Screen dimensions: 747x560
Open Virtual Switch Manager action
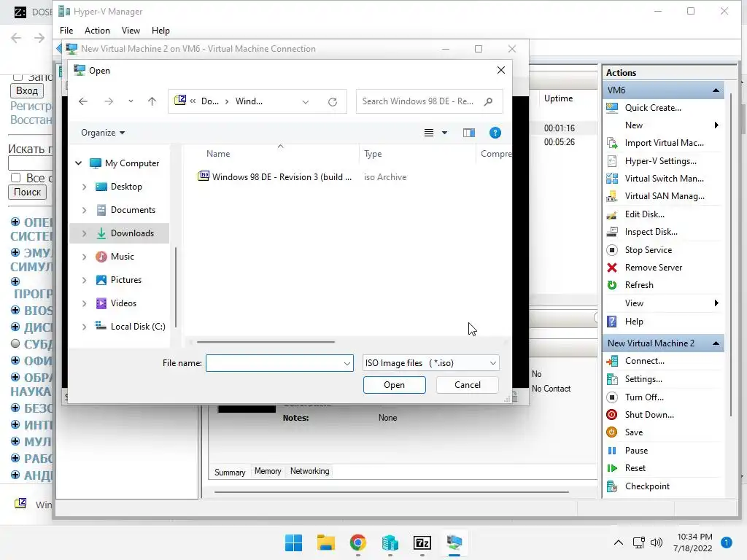[x=664, y=179]
